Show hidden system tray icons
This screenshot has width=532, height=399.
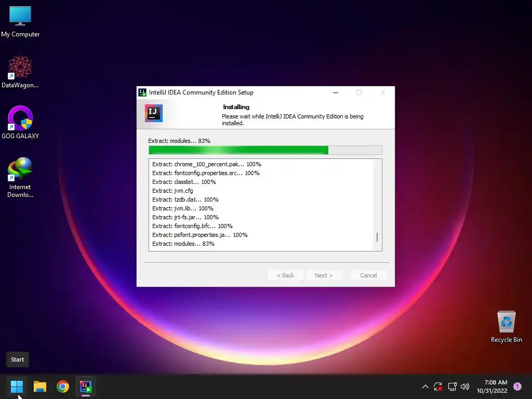click(x=425, y=387)
